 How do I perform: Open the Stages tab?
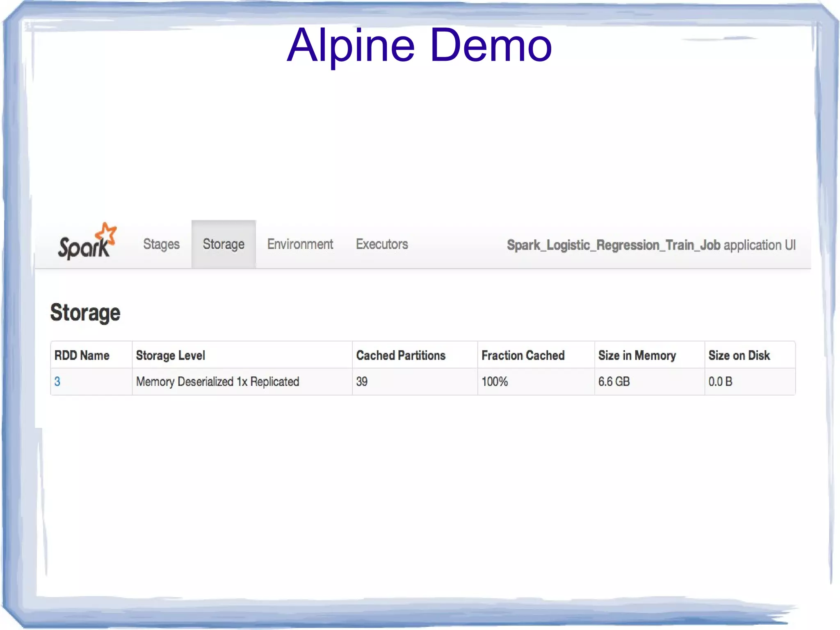point(161,245)
